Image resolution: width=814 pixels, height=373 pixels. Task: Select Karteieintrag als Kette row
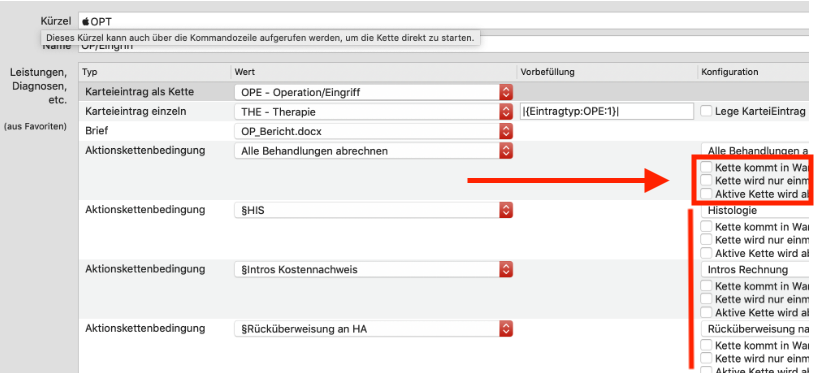446,92
